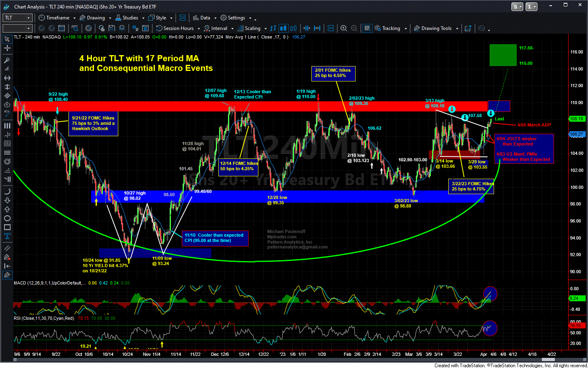Screen dimensions: 588x368
Task: Select the pointer arrow drawing tool
Action: click(7, 39)
